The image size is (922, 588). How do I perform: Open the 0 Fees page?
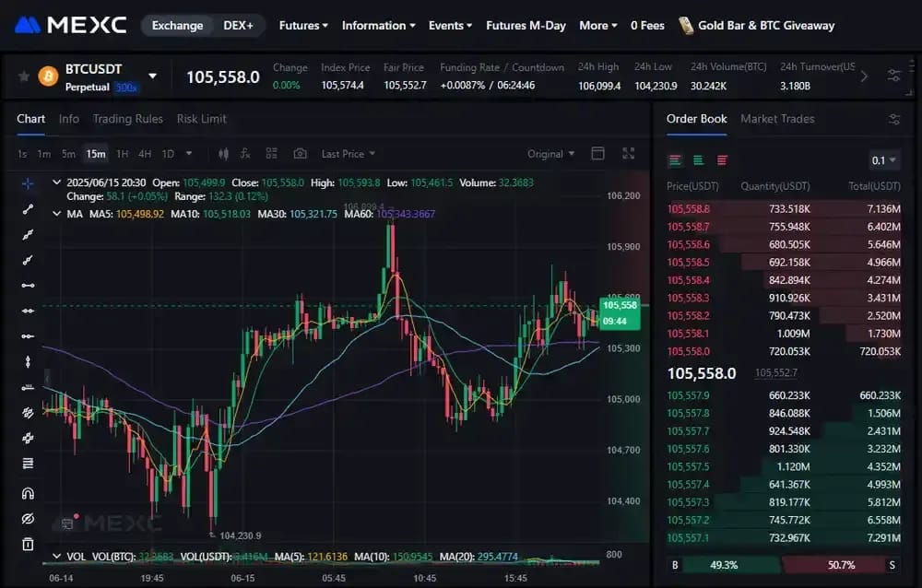tap(647, 25)
